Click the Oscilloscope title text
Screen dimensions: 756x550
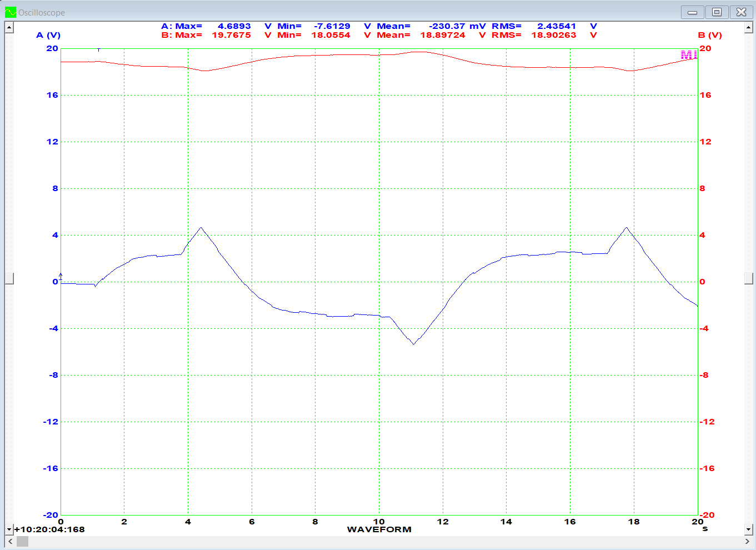pyautogui.click(x=42, y=12)
